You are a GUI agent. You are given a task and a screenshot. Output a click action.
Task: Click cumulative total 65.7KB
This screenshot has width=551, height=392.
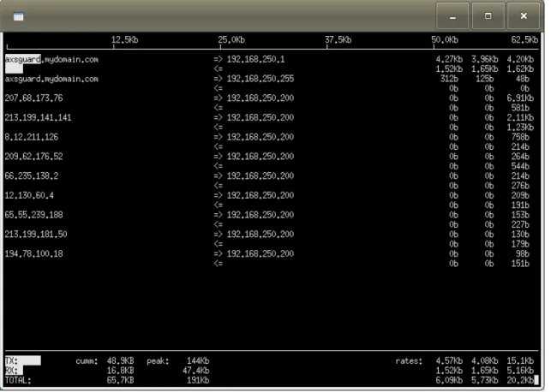pyautogui.click(x=121, y=380)
